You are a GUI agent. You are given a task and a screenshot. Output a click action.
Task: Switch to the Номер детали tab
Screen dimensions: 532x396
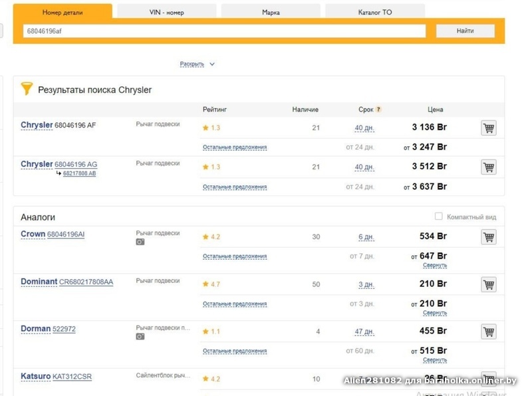point(63,12)
